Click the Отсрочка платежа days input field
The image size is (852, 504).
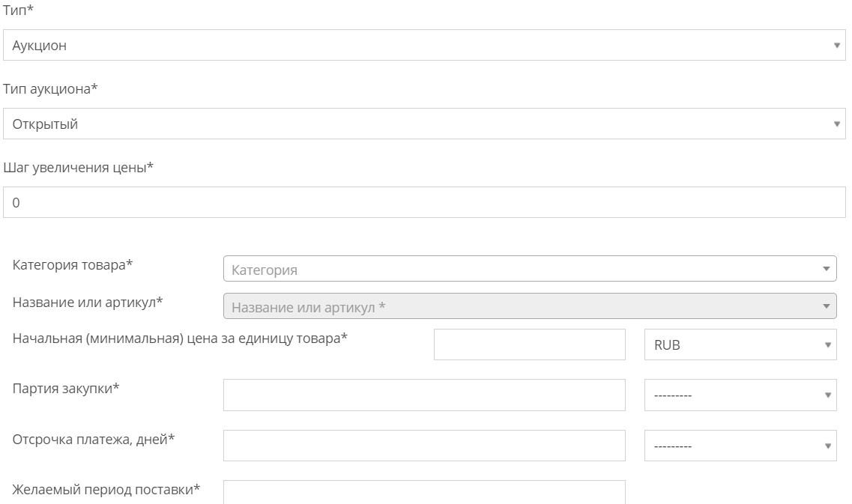point(424,446)
